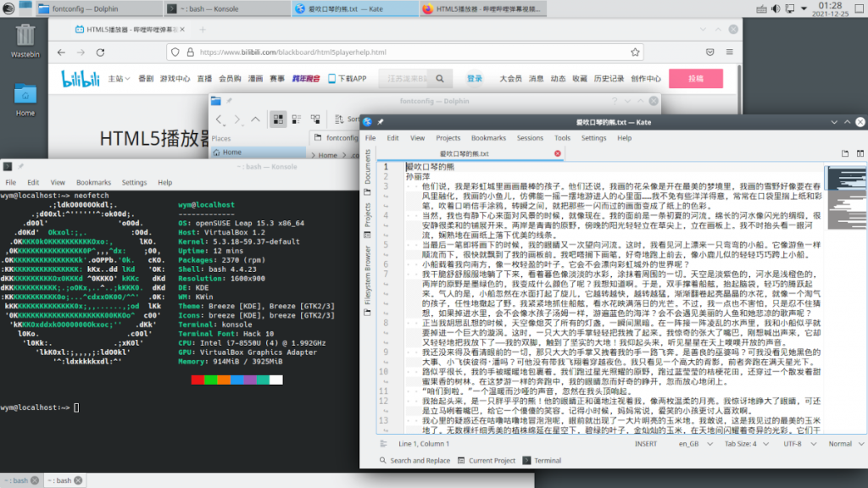Open the Tab Size: 4 dropdown
This screenshot has width=868, height=488.
(742, 443)
